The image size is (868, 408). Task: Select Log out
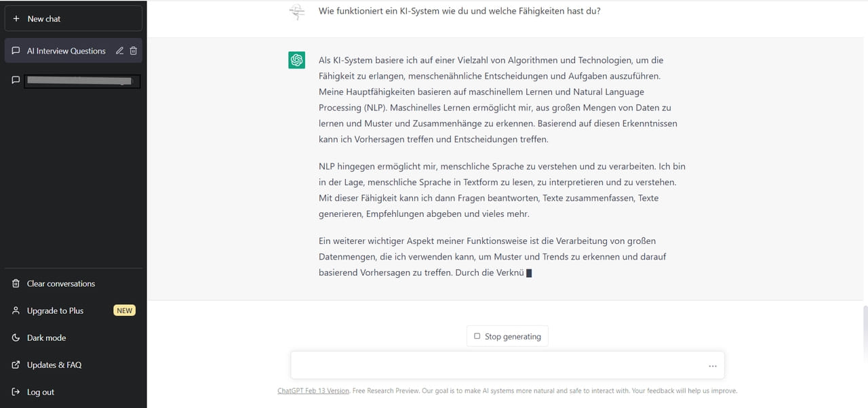73,392
